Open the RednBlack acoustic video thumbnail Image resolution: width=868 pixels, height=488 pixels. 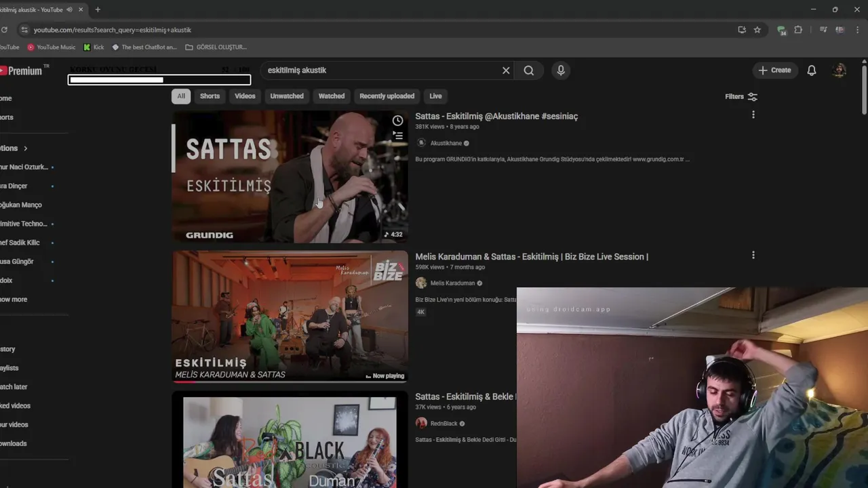[x=290, y=439]
